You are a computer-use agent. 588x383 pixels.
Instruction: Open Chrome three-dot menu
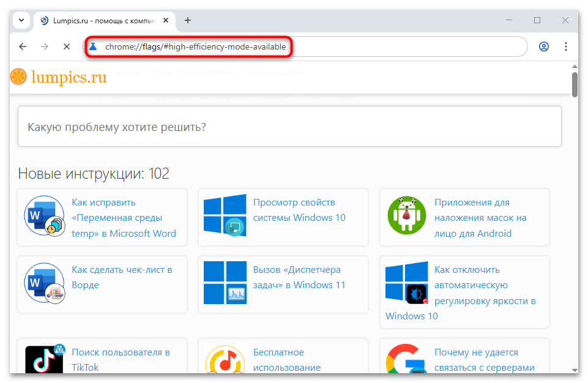tap(566, 46)
